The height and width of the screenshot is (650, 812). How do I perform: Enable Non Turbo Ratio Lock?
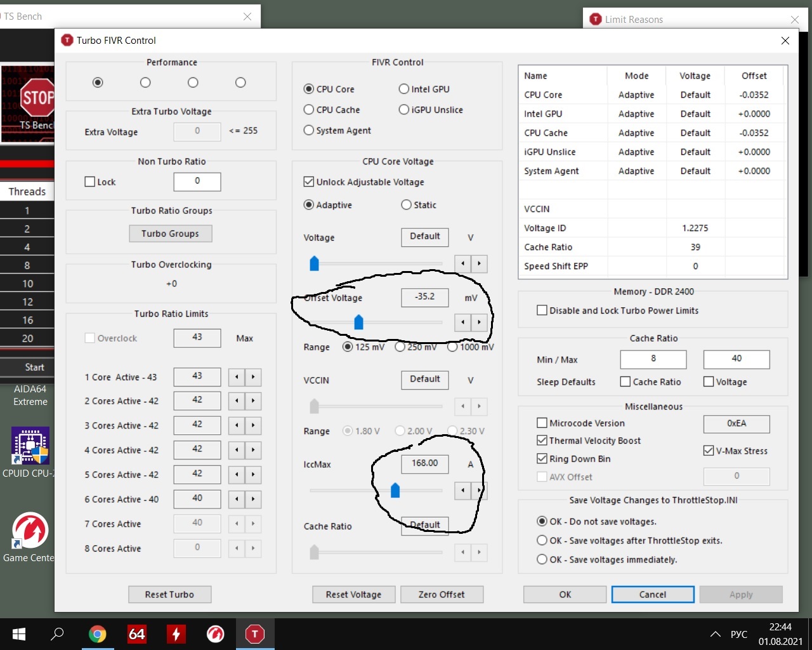coord(100,182)
